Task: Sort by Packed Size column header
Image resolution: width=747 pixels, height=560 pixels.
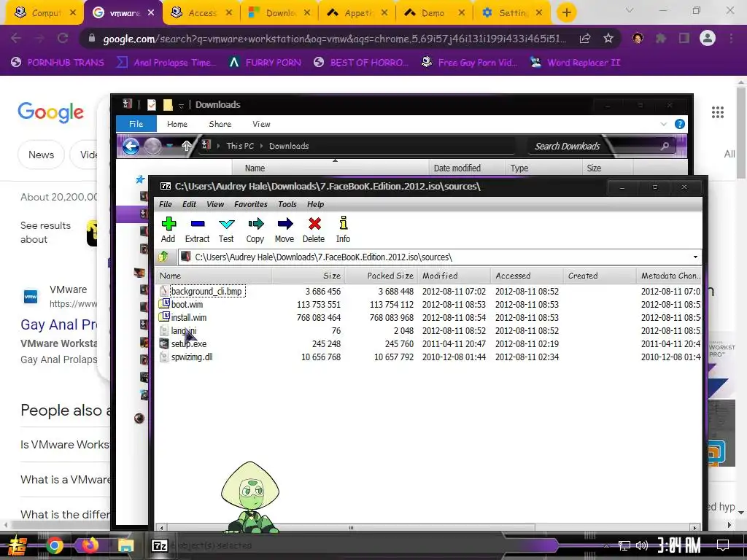Action: [381, 276]
